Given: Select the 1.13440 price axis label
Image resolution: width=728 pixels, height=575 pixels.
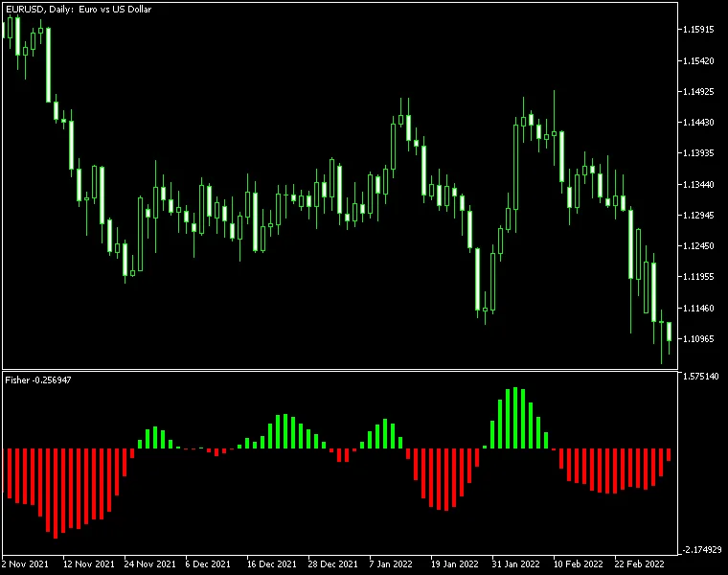Looking at the screenshot, I should [x=701, y=184].
